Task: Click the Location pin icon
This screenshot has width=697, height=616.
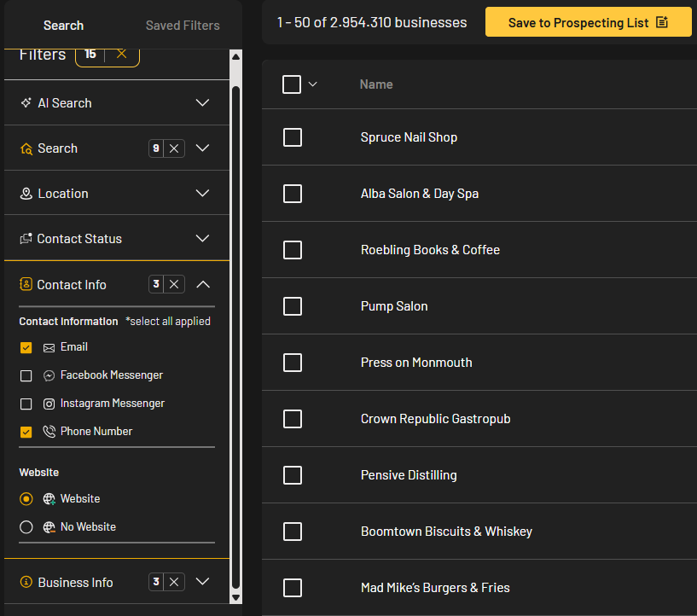Action: point(26,194)
